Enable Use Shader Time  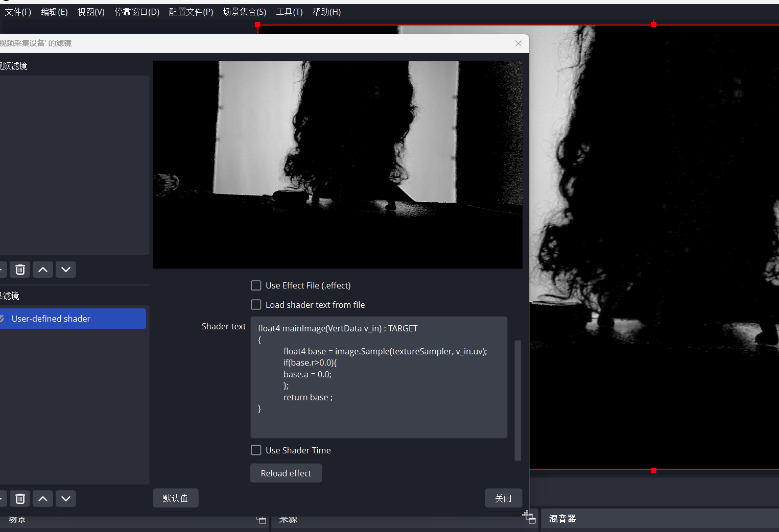(x=256, y=450)
